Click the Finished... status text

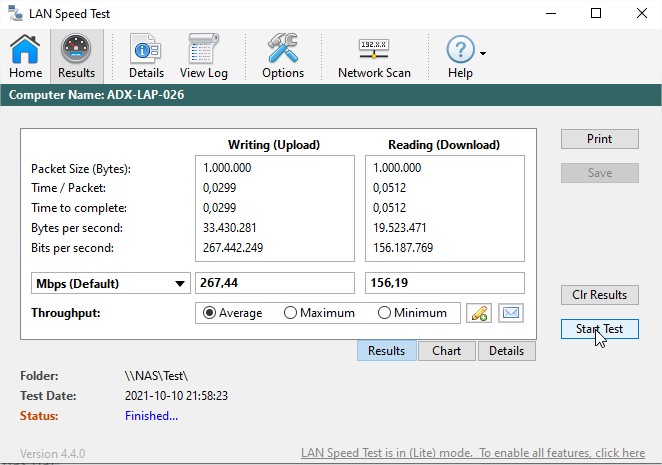coord(152,416)
